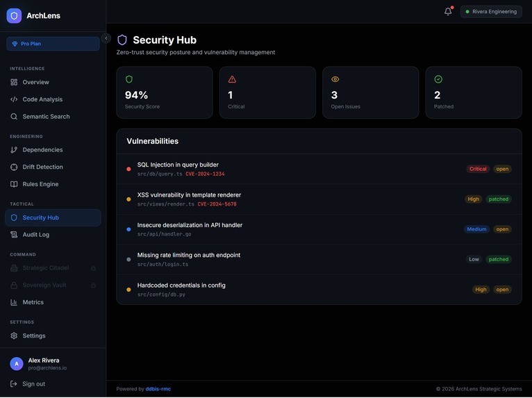532x398 pixels.
Task: Click the Overview grid icon
Action: (14, 82)
